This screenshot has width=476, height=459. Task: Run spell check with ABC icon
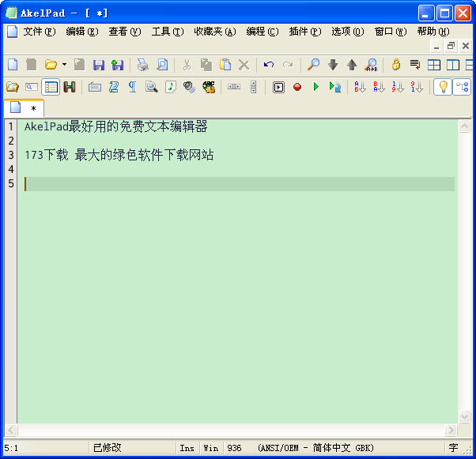[x=209, y=88]
